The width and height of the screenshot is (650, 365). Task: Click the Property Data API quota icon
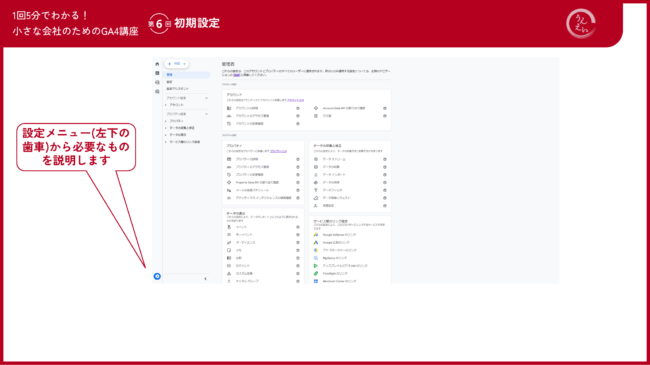pos(229,182)
